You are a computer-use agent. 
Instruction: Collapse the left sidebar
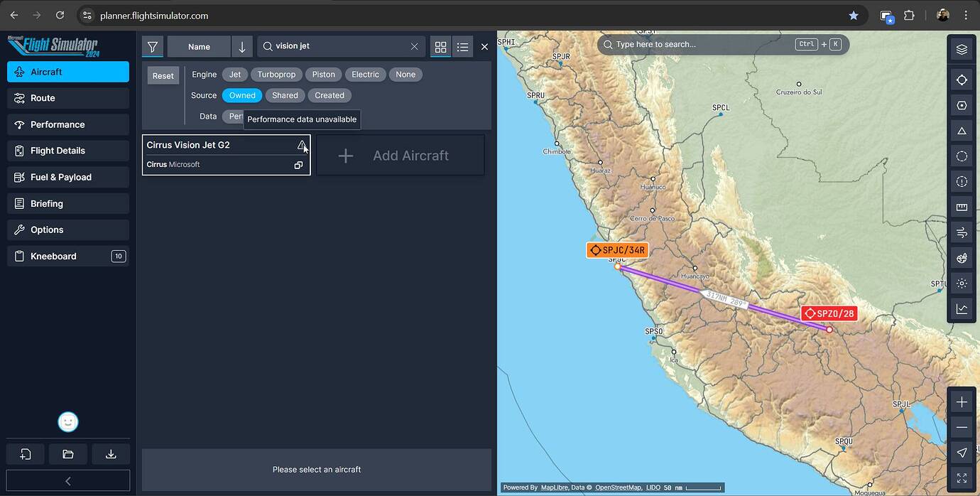[68, 481]
